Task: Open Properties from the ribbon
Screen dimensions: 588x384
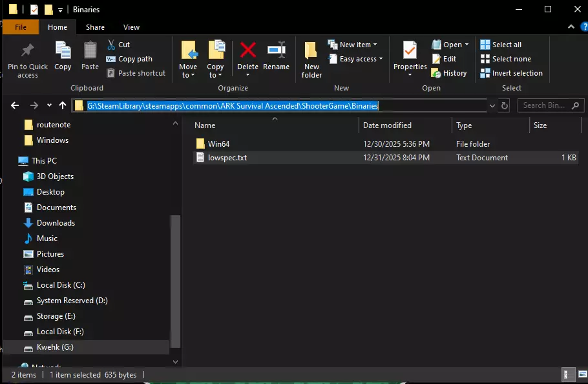Action: click(410, 50)
